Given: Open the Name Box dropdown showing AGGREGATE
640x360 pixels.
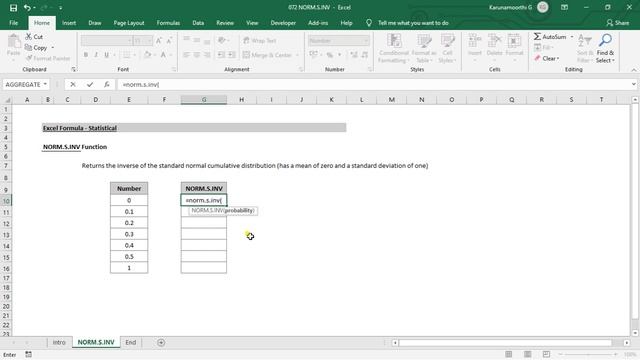Looking at the screenshot, I should [45, 84].
